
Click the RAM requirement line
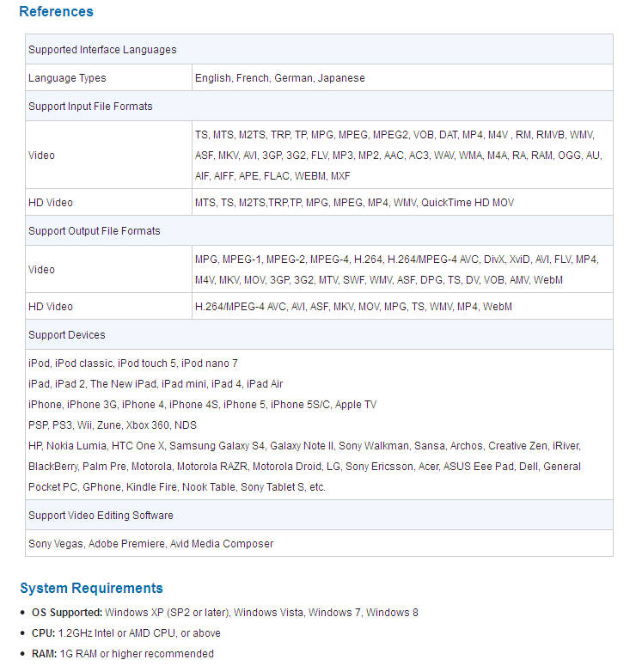click(123, 654)
